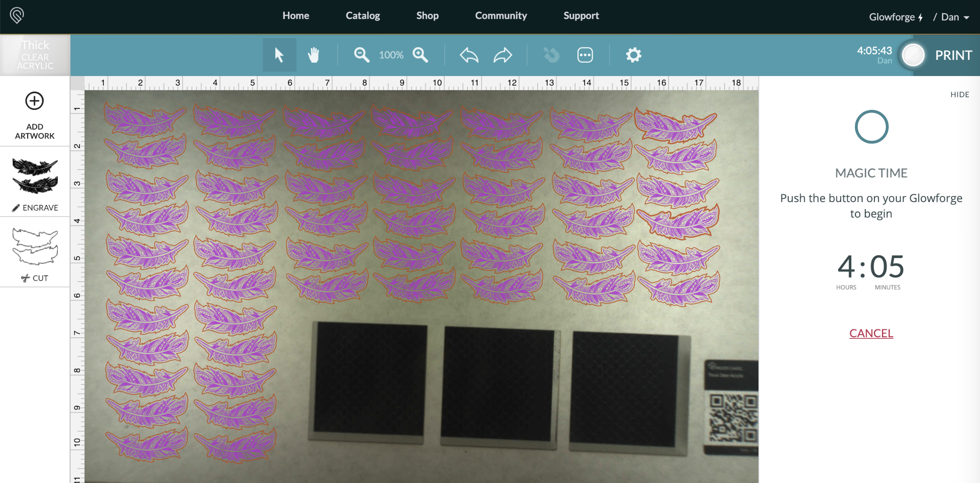Image resolution: width=980 pixels, height=483 pixels.
Task: Open the settings gear
Action: (634, 55)
